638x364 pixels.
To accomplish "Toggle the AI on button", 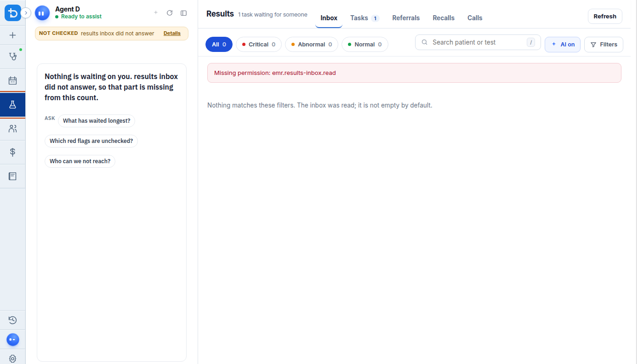I will 563,45.
